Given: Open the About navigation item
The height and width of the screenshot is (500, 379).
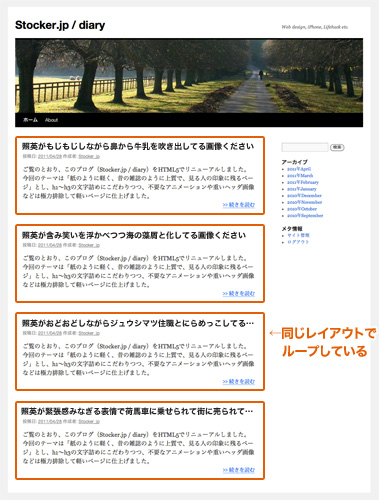Looking at the screenshot, I should point(52,120).
